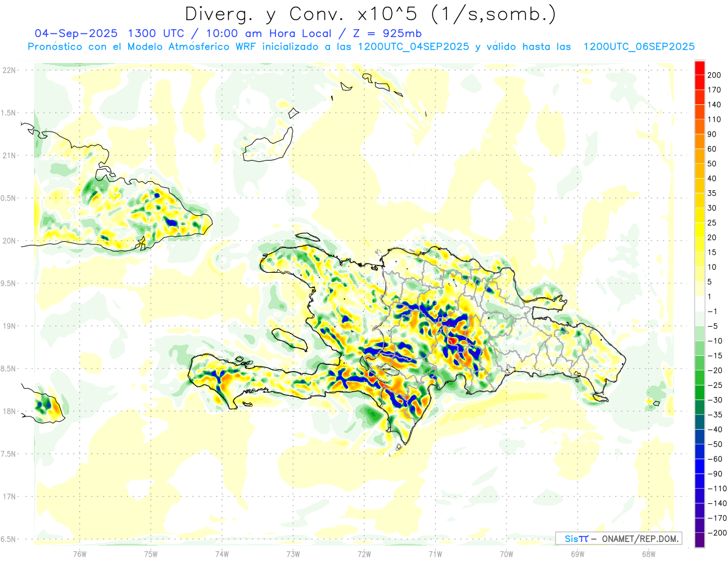Click the 71W longitude axis label

(435, 554)
